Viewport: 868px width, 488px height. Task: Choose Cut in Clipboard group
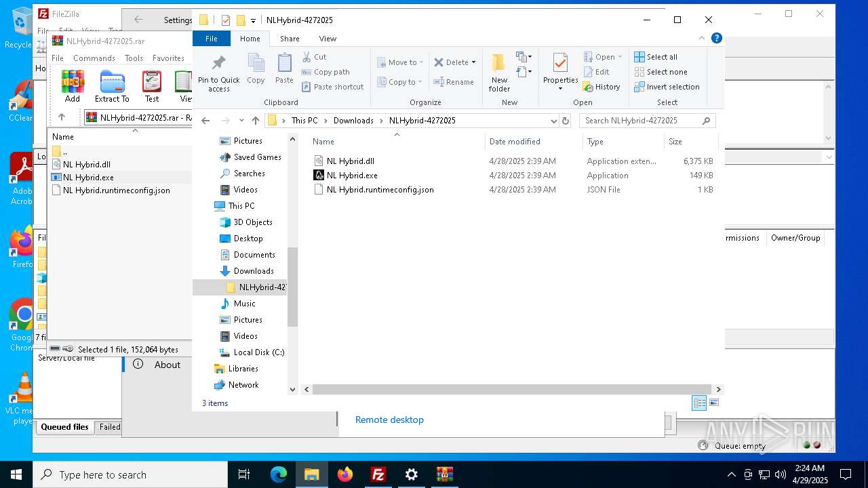pos(314,57)
